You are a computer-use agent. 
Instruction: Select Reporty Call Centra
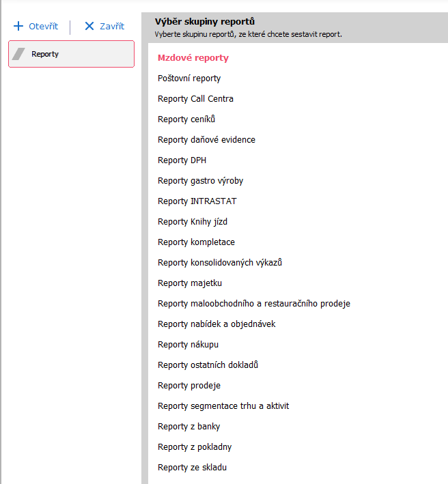(195, 99)
